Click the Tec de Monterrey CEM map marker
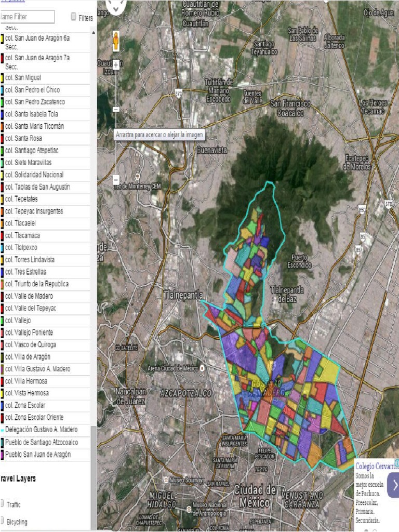399x532 pixels. click(137, 177)
